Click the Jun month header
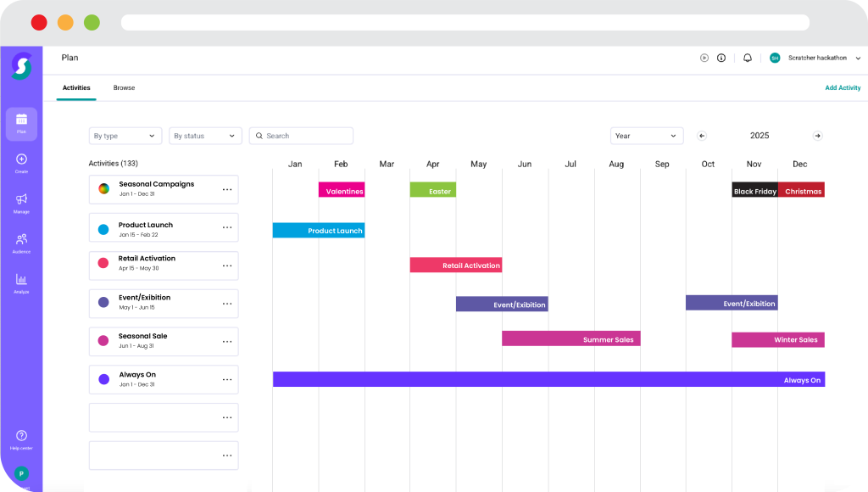868x492 pixels. (x=525, y=164)
